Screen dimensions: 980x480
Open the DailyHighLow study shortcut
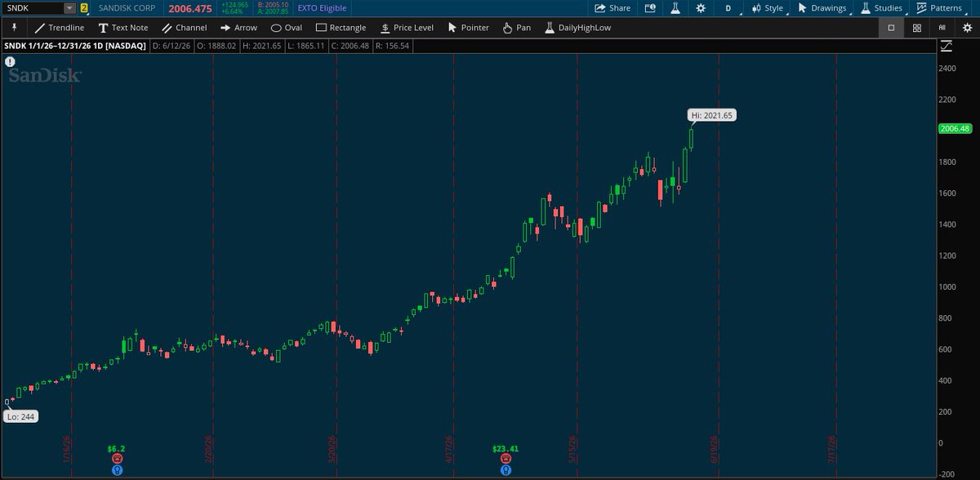coord(577,28)
